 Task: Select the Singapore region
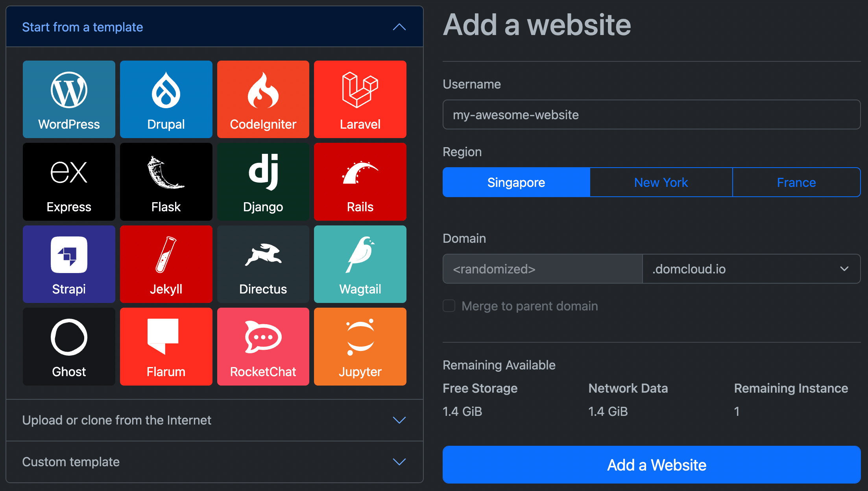point(516,182)
